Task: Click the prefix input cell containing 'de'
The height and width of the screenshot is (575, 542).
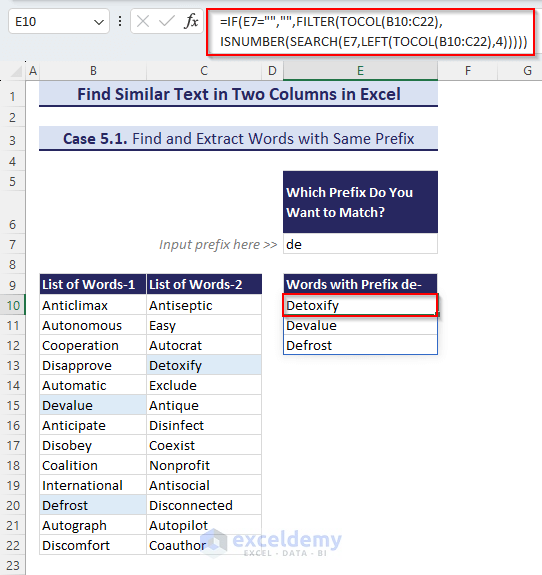Action: click(360, 244)
